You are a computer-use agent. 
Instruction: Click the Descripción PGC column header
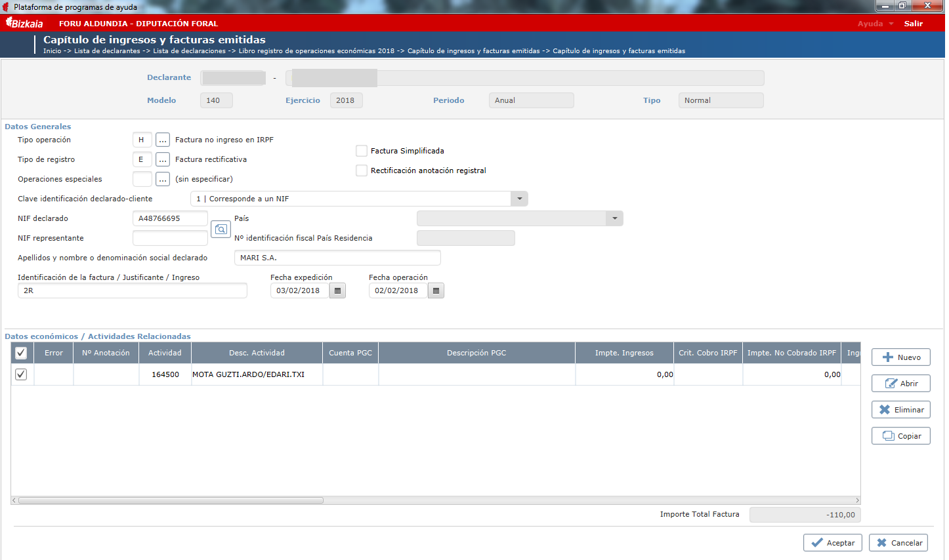(476, 353)
